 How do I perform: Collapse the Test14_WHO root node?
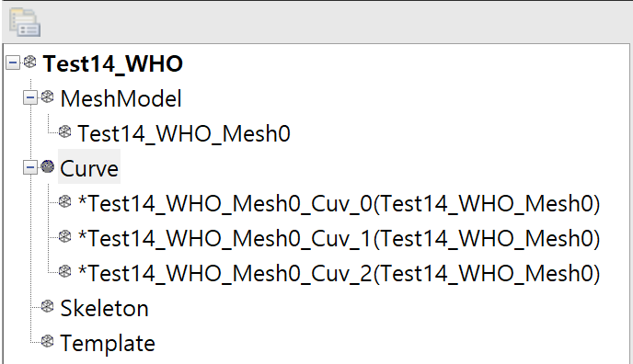pos(13,63)
